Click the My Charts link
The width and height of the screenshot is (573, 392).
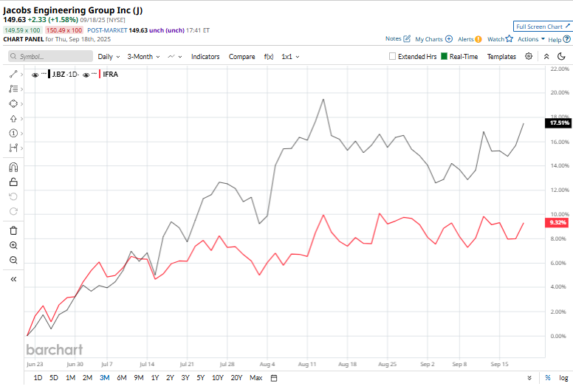[429, 39]
